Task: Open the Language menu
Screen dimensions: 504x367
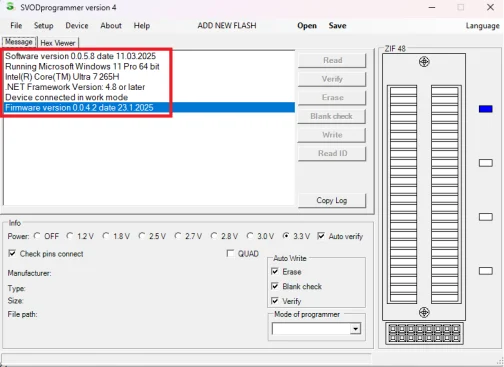Action: tap(482, 26)
